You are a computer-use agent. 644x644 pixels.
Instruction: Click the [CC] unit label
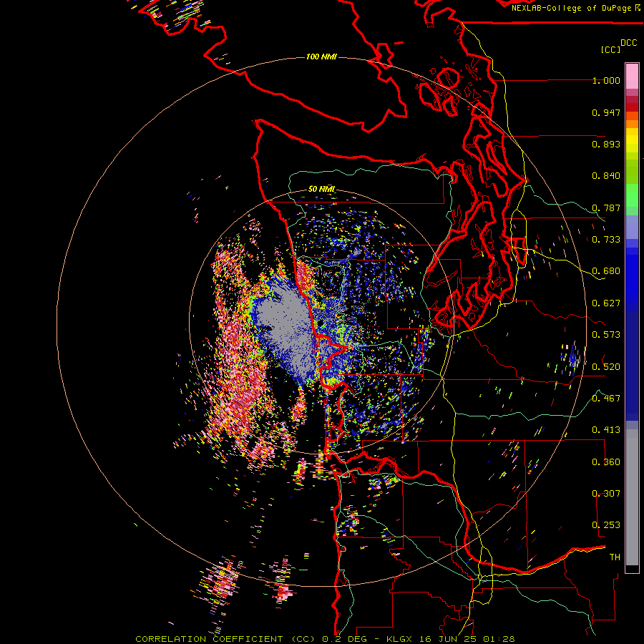click(610, 49)
